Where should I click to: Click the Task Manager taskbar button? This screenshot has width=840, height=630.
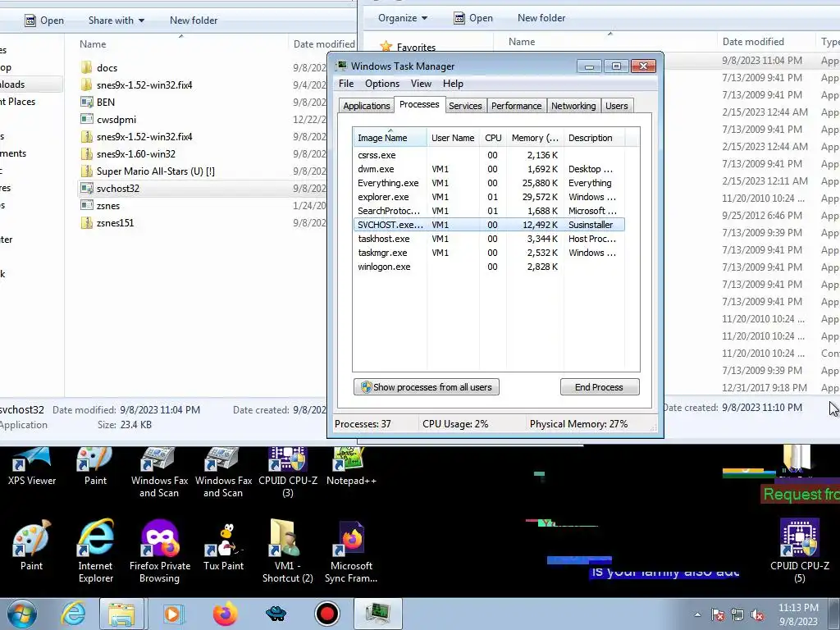pyautogui.click(x=377, y=614)
